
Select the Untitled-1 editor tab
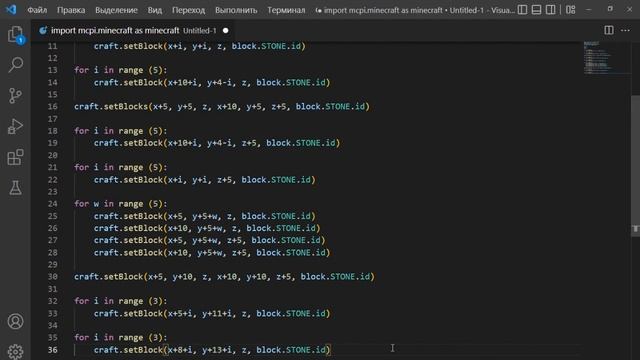[x=133, y=30]
